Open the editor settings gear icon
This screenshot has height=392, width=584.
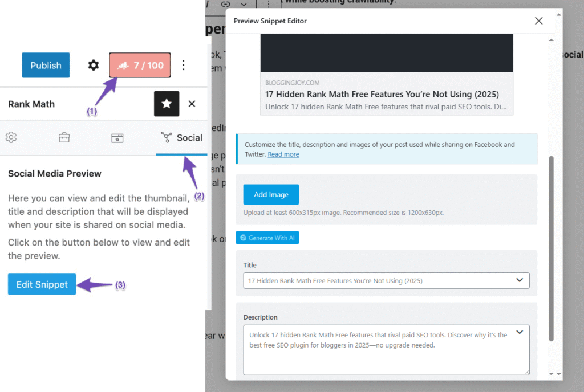[93, 65]
